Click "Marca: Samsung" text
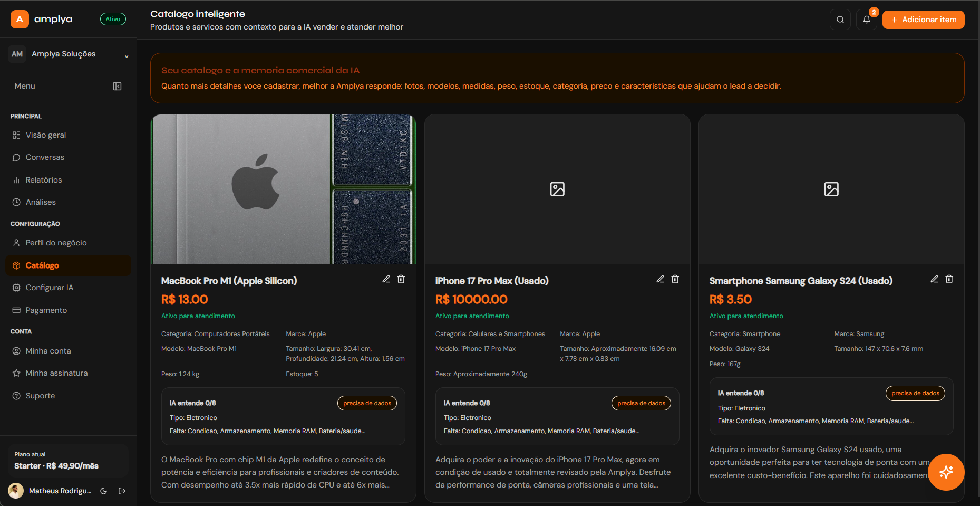 (859, 334)
